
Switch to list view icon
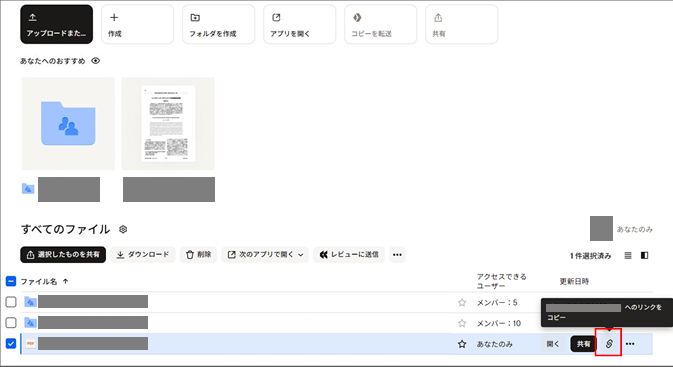(628, 255)
